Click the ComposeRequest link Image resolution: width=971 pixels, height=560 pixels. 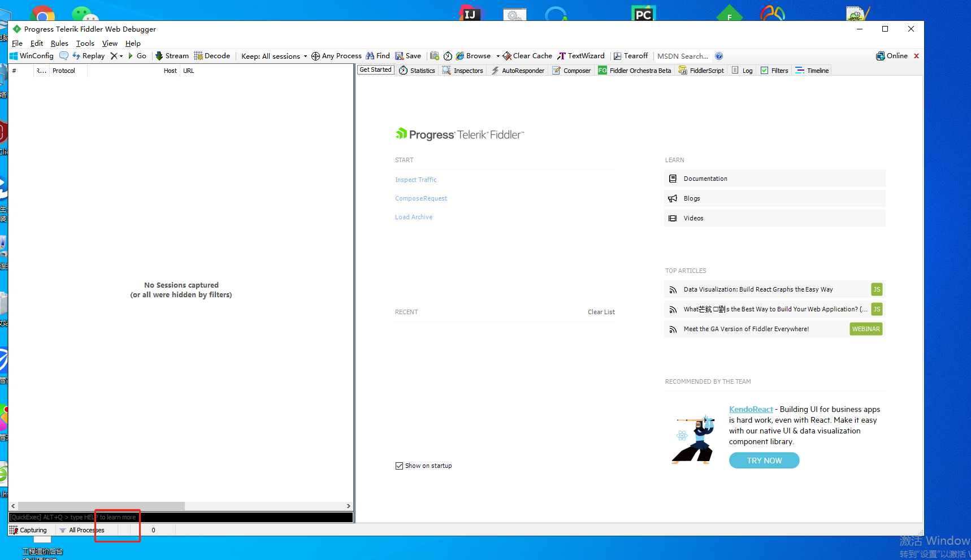pyautogui.click(x=421, y=198)
